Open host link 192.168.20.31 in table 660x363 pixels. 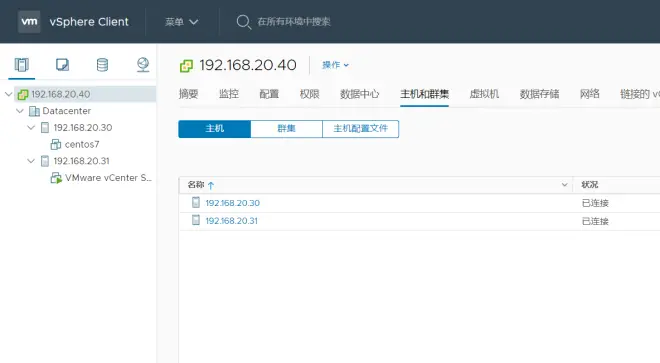click(231, 221)
